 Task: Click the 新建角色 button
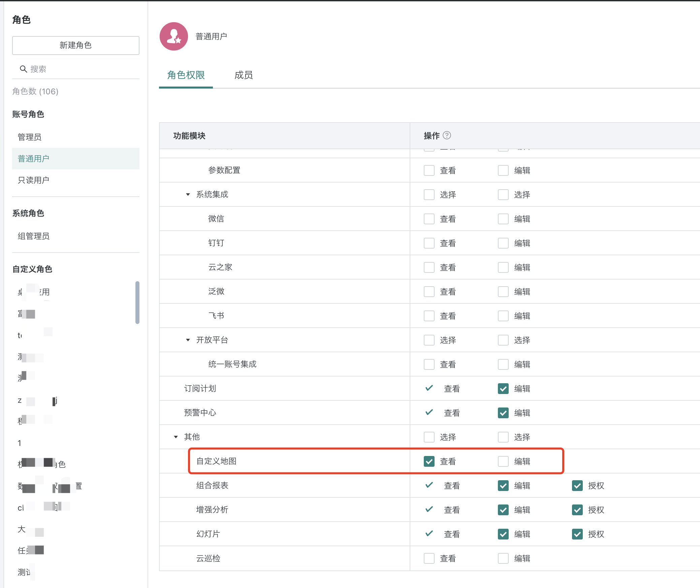pyautogui.click(x=76, y=45)
